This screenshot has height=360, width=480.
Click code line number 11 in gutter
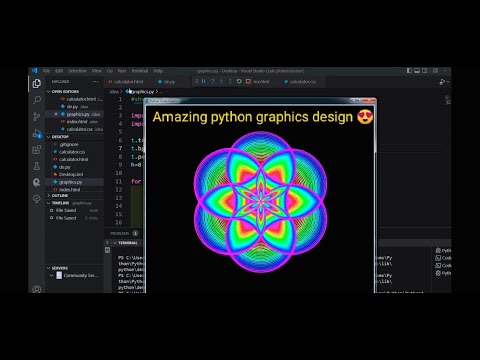[119, 181]
